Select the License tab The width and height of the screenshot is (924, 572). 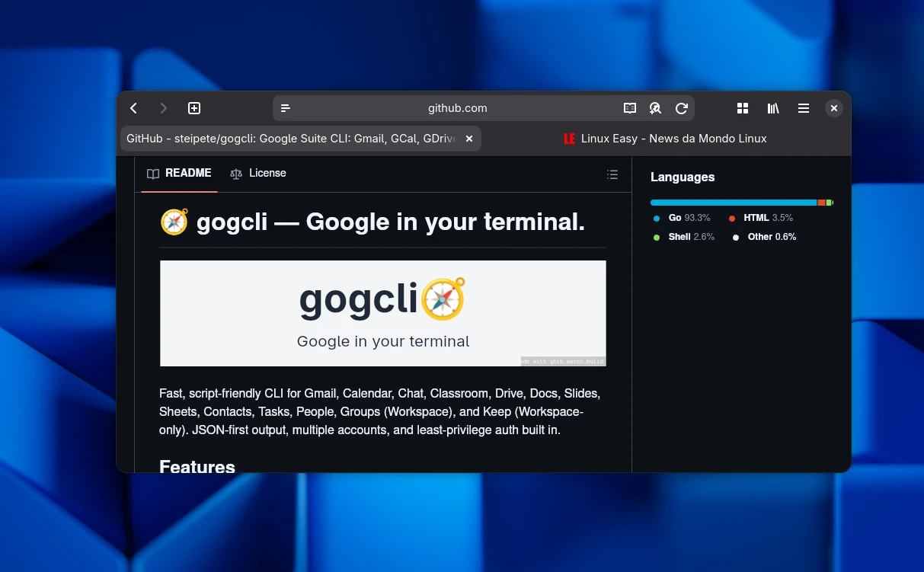[x=258, y=174]
